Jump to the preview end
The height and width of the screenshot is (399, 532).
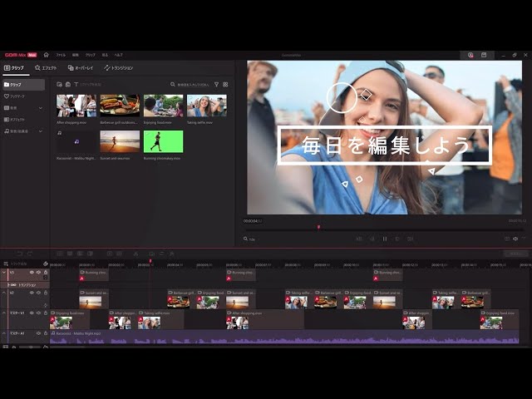[x=410, y=239]
